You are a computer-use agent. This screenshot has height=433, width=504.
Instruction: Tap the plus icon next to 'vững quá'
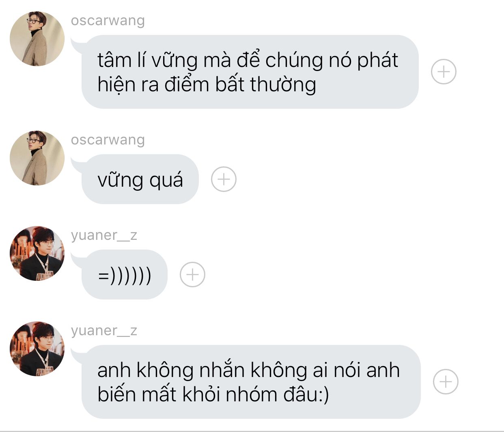tap(224, 179)
